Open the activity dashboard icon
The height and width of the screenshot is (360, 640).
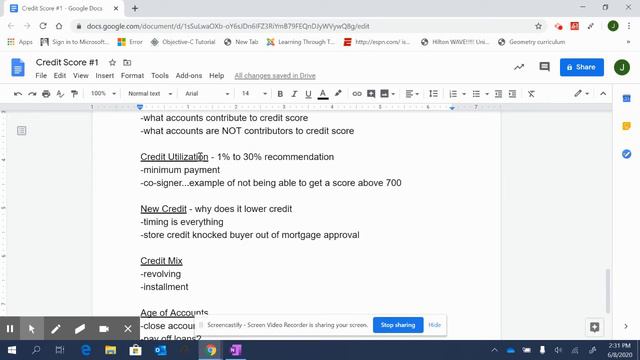(x=519, y=67)
